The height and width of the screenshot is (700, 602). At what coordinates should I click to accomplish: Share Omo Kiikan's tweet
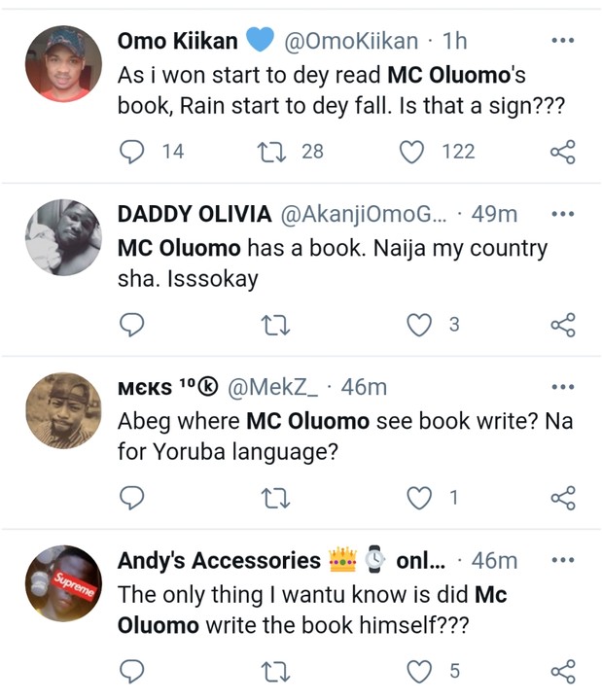[x=563, y=152]
